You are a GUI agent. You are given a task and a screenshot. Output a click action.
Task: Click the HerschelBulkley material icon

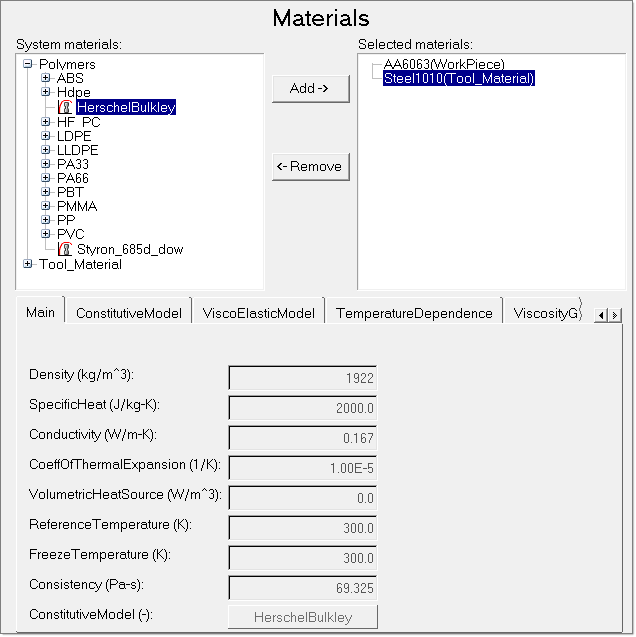(65, 107)
